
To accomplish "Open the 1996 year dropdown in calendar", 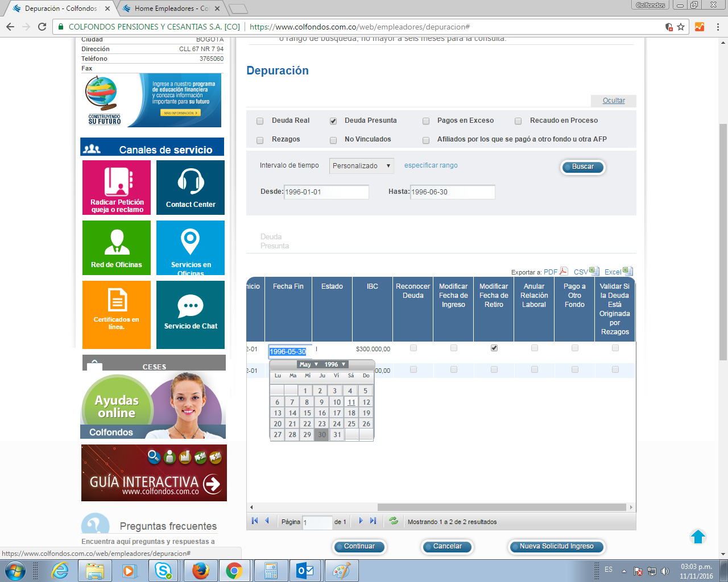I will [335, 364].
